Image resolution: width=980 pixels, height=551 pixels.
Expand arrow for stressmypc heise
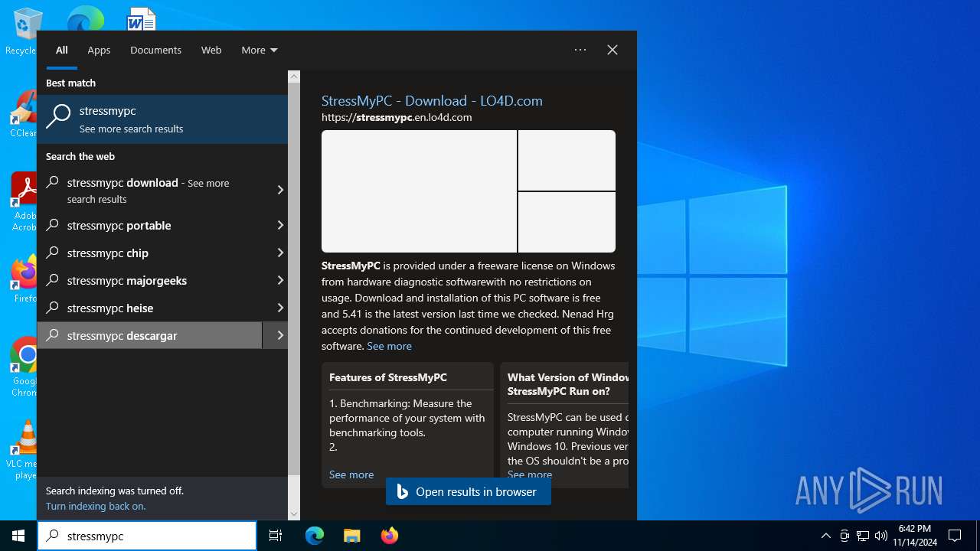point(279,308)
